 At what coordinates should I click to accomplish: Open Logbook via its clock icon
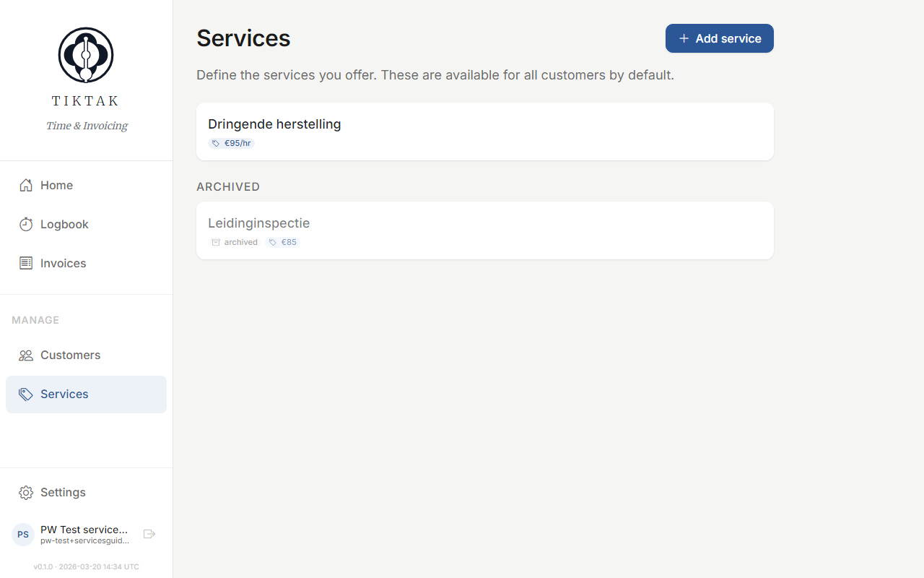(x=25, y=224)
